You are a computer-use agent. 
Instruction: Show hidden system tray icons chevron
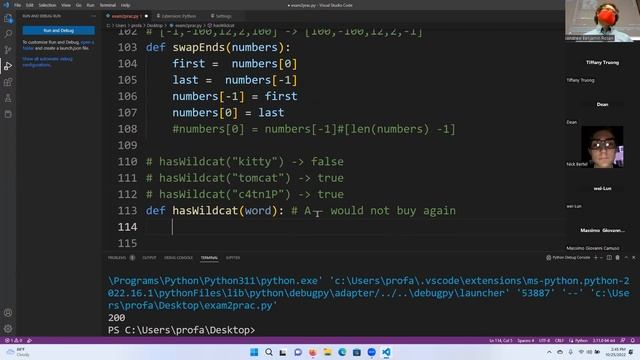tap(549, 352)
